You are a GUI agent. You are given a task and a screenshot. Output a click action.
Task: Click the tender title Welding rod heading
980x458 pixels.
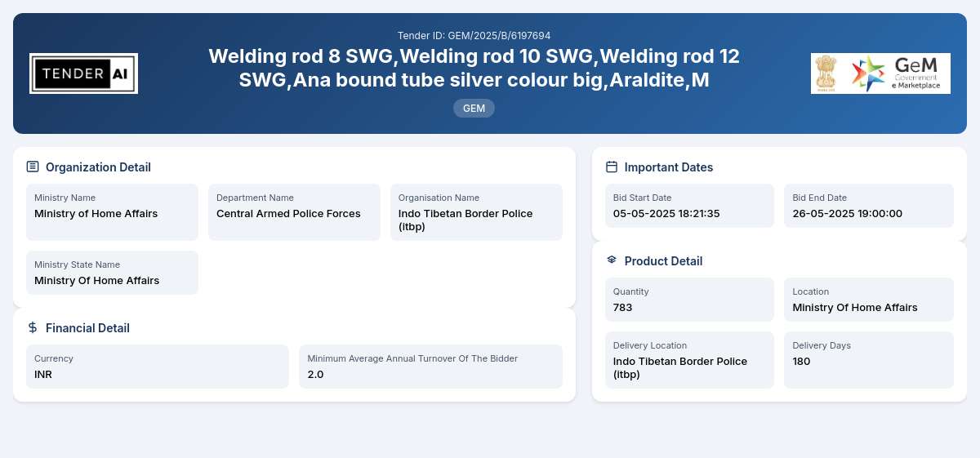pos(474,69)
